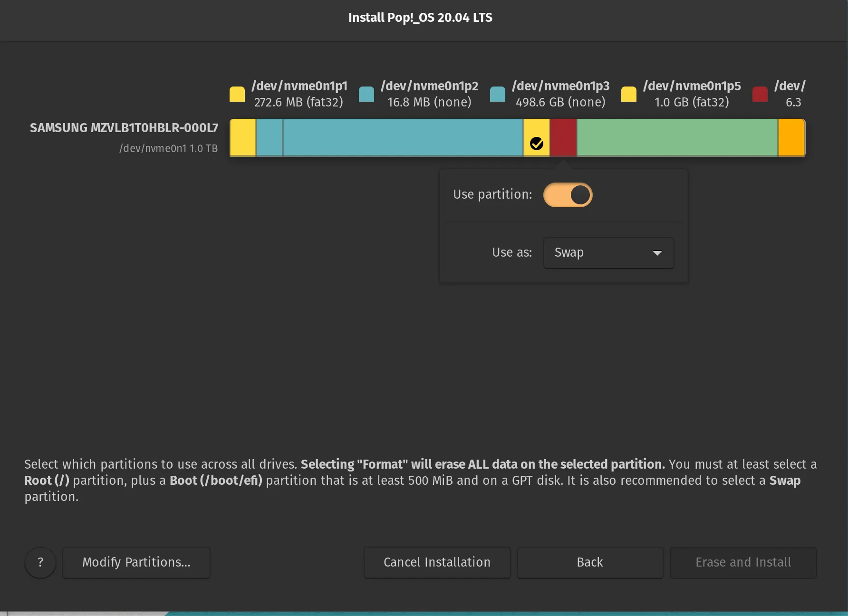Click the 272.6 MB (fat32) size text

tap(299, 102)
